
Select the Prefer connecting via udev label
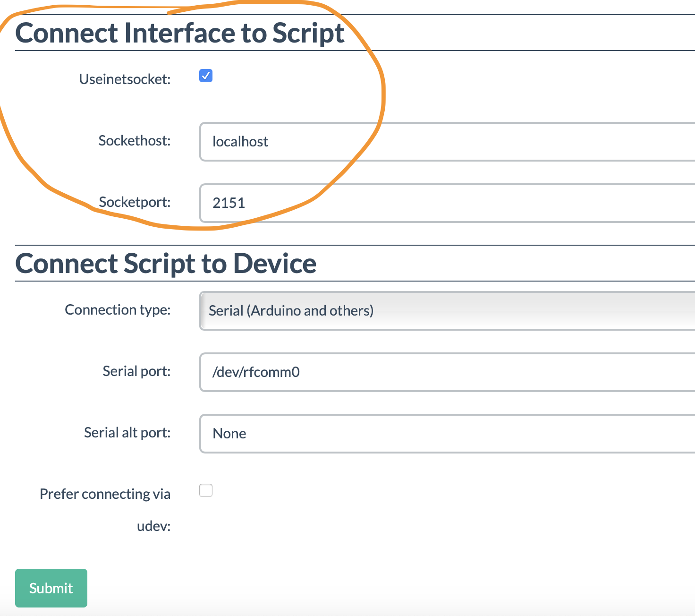105,510
